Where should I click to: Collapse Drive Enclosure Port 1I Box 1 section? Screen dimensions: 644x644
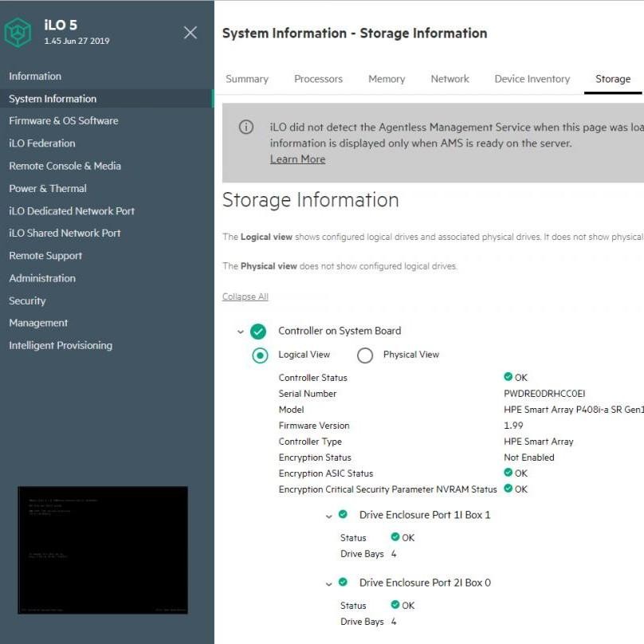pos(329,516)
